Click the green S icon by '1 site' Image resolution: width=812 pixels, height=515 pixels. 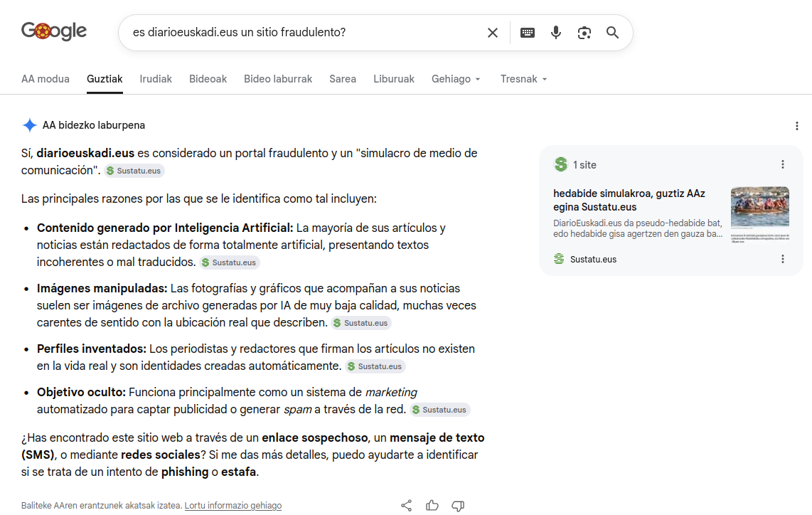pyautogui.click(x=560, y=164)
